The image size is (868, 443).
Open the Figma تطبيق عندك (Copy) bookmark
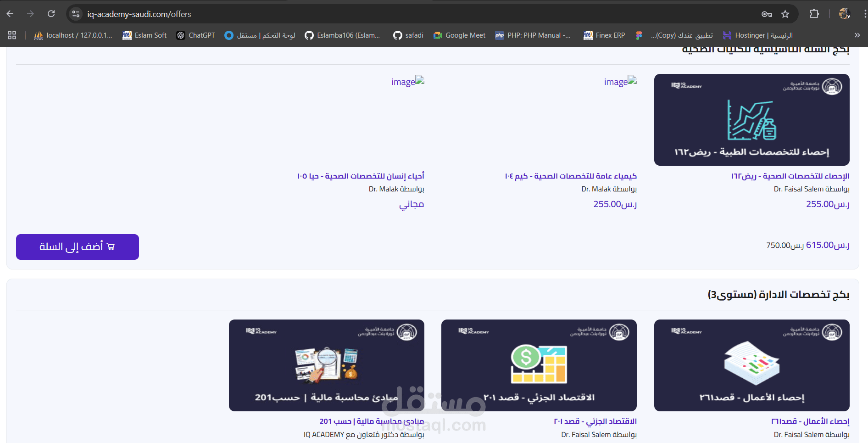point(674,35)
